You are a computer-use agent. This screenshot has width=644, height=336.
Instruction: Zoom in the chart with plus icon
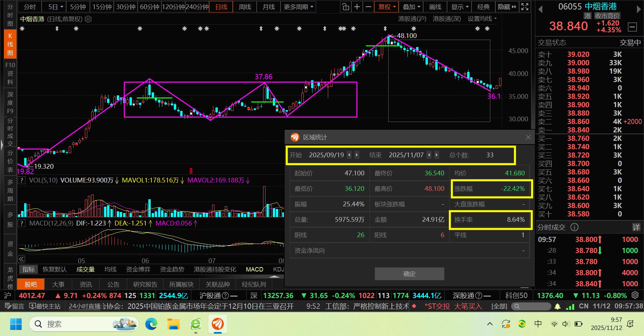357,7
